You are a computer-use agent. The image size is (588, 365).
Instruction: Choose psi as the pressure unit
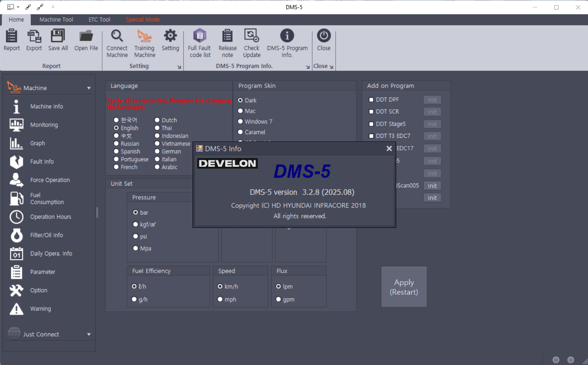(x=136, y=237)
